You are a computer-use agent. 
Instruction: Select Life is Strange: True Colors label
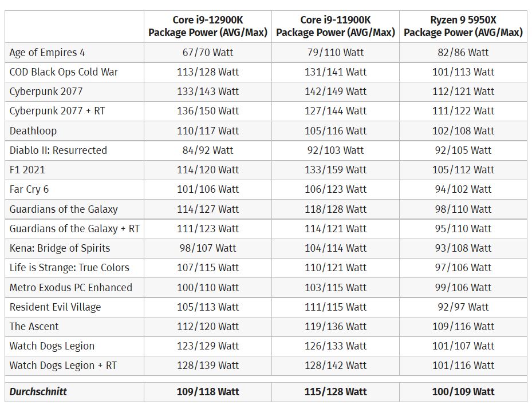tap(69, 268)
